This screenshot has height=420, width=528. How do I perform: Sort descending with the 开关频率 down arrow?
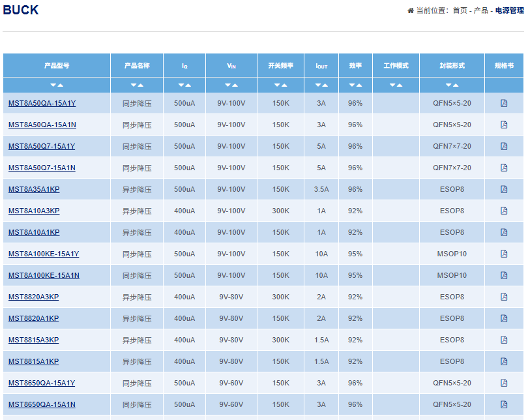tap(277, 85)
